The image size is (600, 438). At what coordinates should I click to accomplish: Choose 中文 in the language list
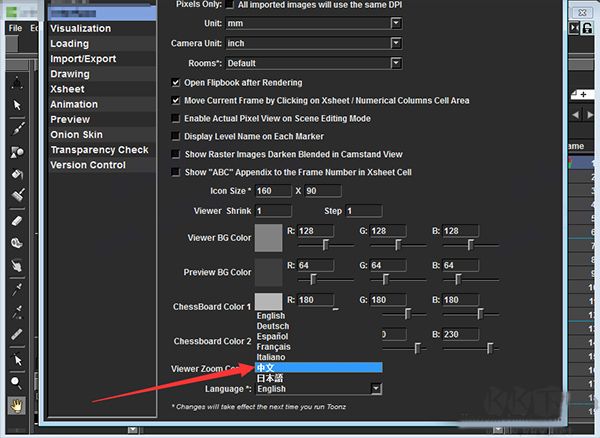click(x=319, y=368)
